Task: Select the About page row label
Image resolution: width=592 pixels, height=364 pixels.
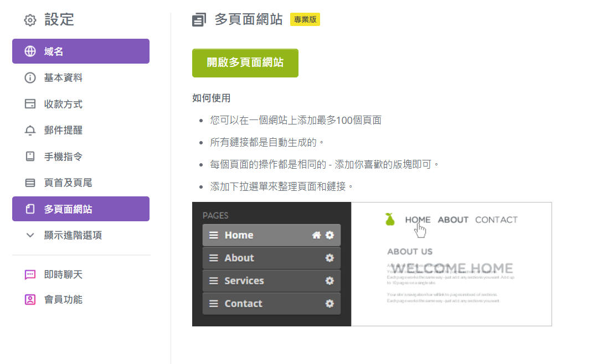Action: click(239, 258)
